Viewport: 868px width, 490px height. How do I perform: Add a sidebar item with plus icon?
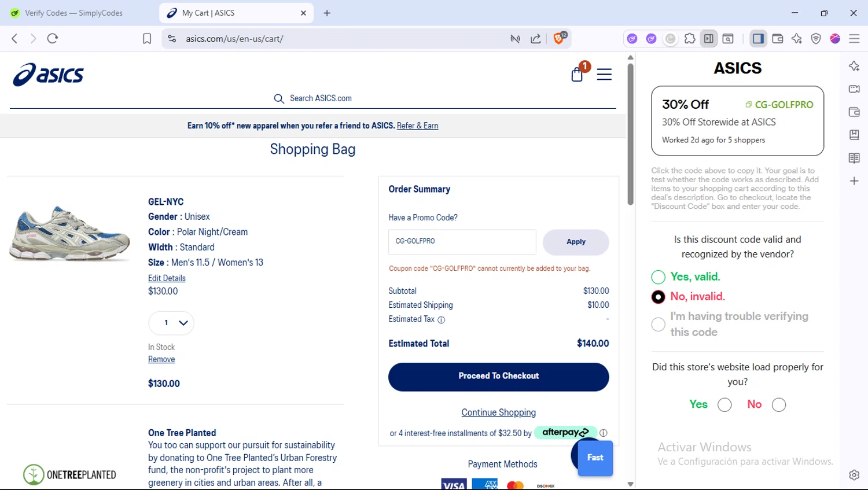click(854, 181)
